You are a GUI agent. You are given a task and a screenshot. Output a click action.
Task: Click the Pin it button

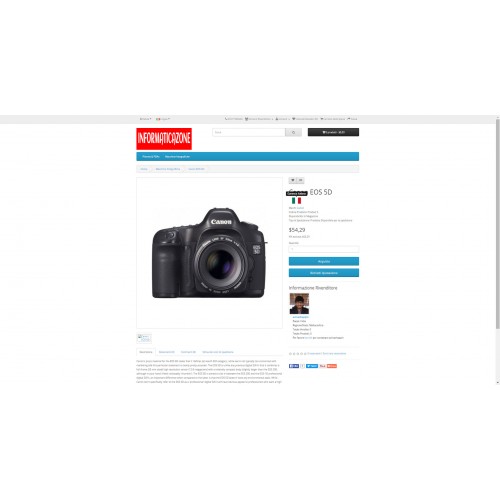(322, 366)
